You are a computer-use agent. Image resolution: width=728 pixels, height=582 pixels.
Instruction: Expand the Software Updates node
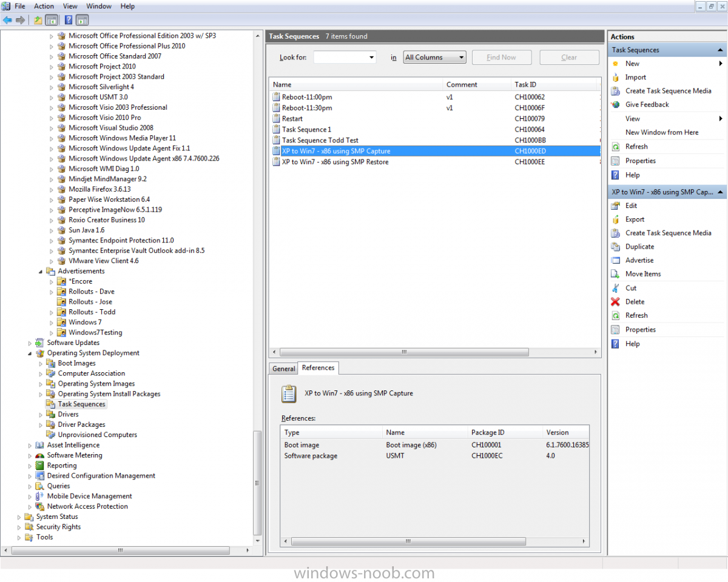tap(30, 343)
